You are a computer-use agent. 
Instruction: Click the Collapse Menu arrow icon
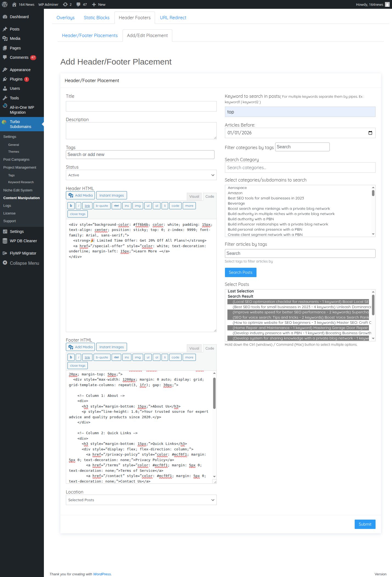(x=5, y=263)
